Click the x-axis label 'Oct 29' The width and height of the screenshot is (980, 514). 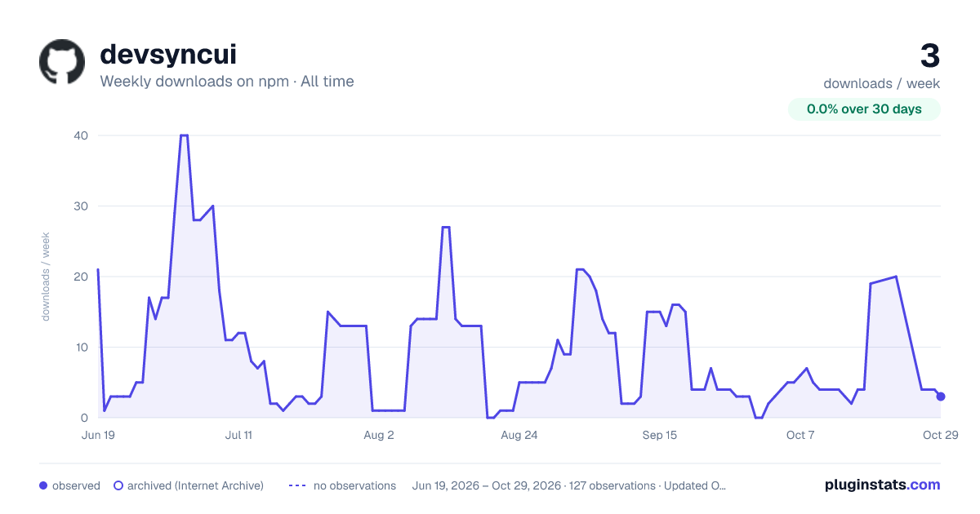(x=940, y=435)
